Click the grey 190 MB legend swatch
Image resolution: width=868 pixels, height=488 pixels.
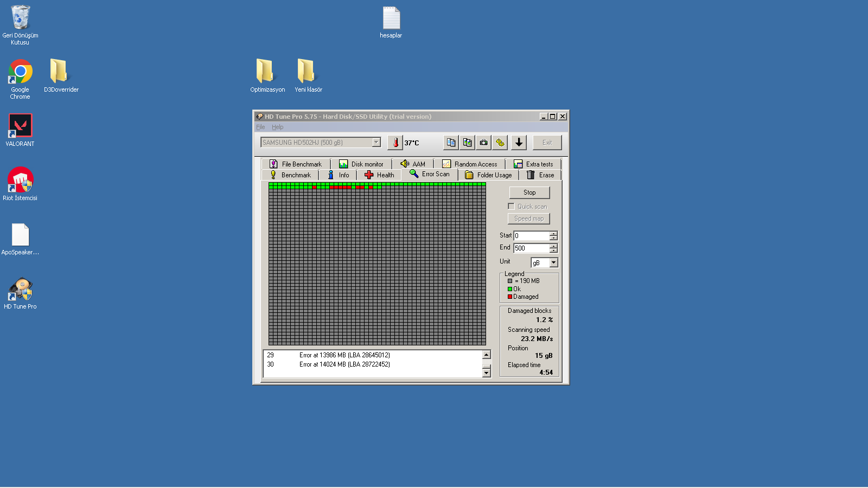pos(510,281)
